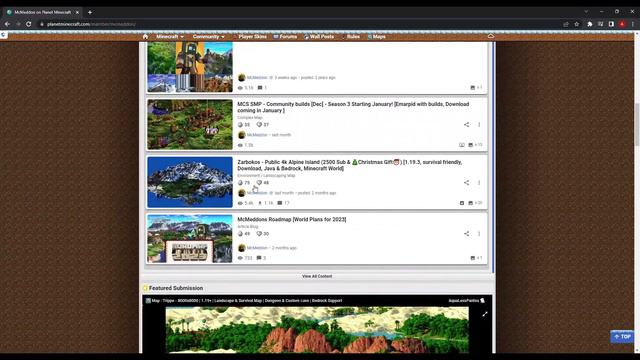Favorite the Roadmap post heart

(x=259, y=233)
